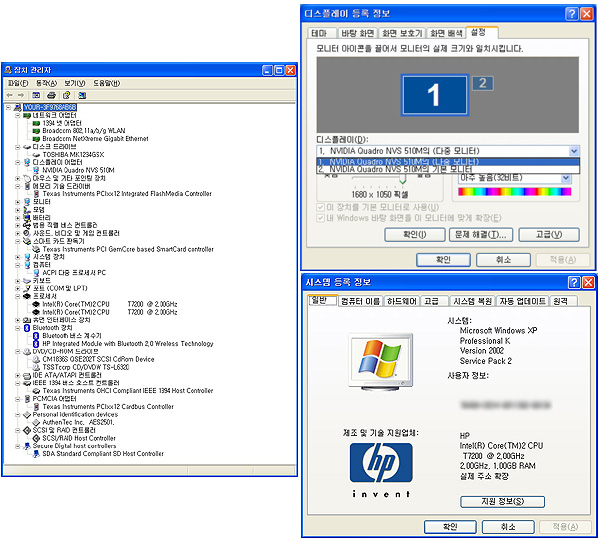Open the 파일(F) menu
The height and width of the screenshot is (541, 600).
click(18, 83)
